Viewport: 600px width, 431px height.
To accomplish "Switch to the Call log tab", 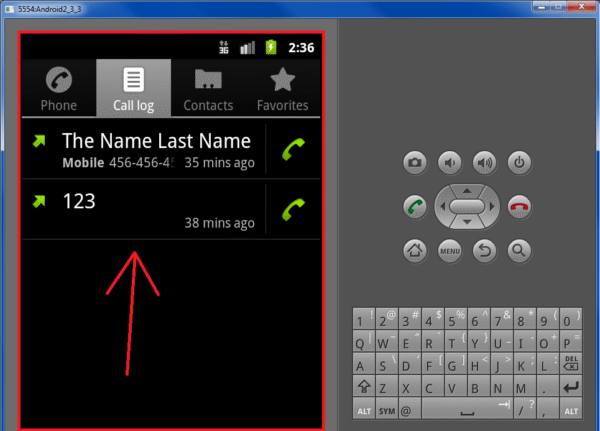I will coord(134,88).
